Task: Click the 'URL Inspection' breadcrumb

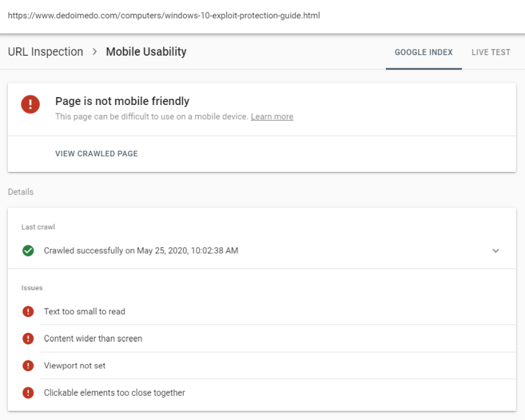Action: 45,51
